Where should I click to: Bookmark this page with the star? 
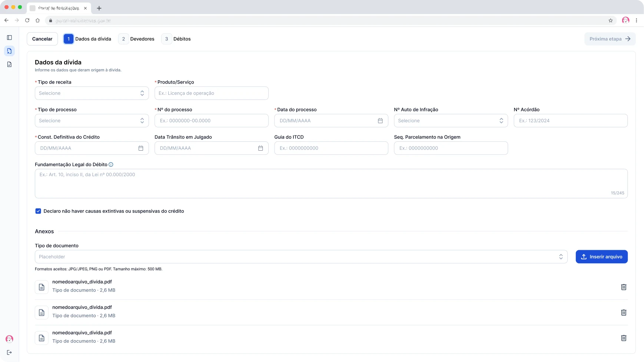coord(611,20)
